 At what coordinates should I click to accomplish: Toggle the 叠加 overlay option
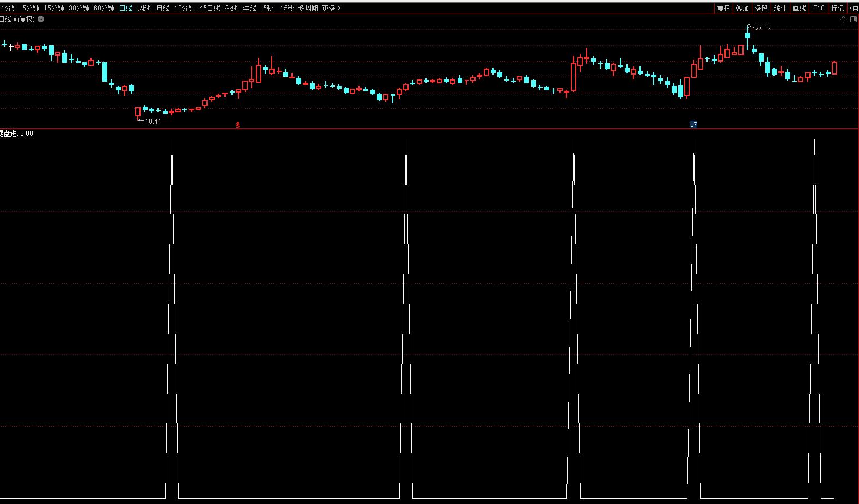tap(742, 8)
